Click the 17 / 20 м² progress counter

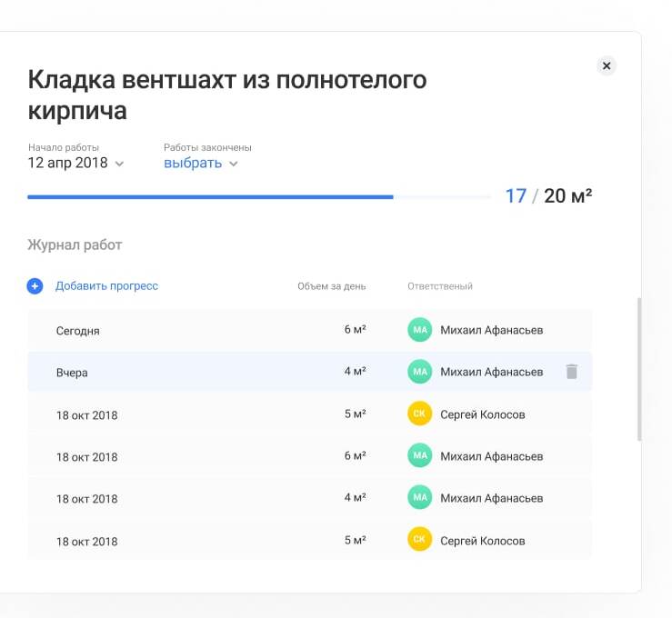pyautogui.click(x=548, y=196)
